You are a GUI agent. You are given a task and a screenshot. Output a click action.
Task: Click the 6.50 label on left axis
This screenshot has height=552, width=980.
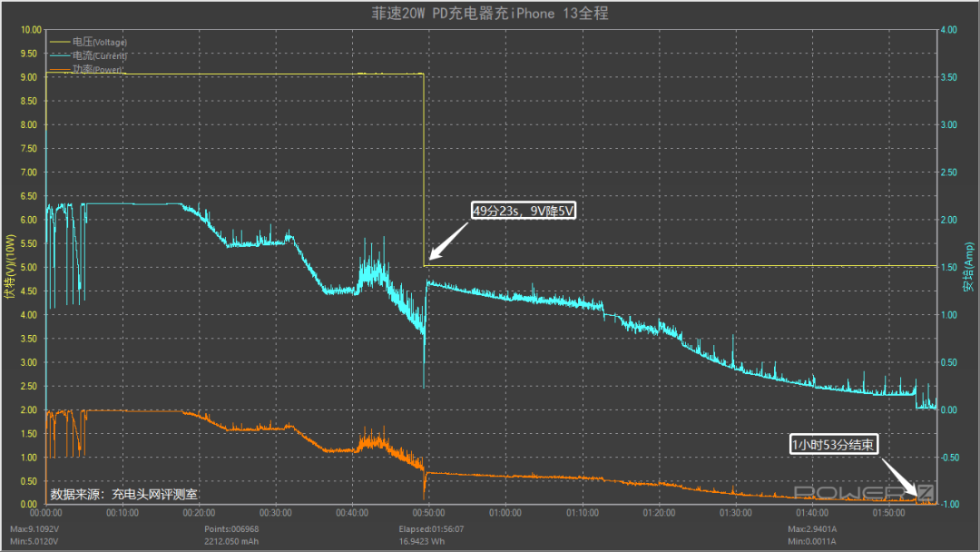click(29, 196)
